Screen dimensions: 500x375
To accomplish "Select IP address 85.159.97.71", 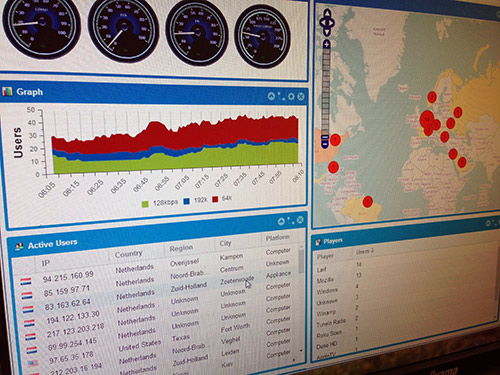I will coord(67,291).
